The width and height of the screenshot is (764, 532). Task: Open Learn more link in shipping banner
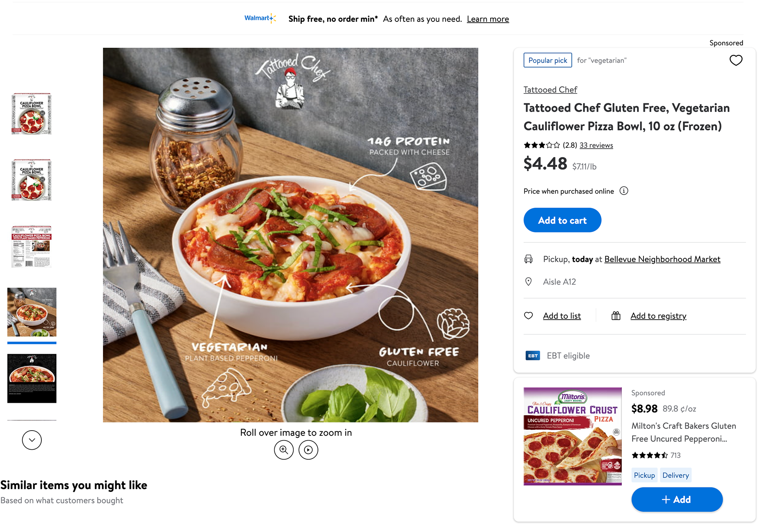click(x=488, y=19)
